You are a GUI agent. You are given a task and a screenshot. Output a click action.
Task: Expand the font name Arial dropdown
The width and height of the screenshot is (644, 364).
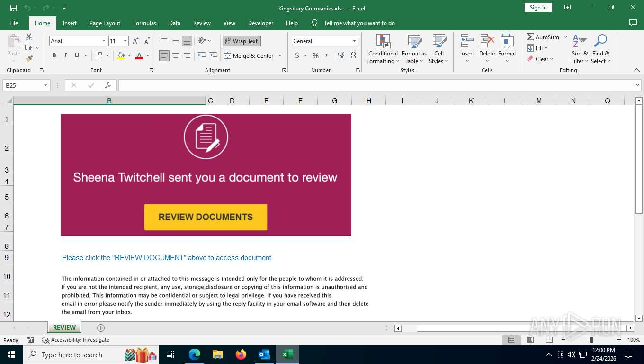pyautogui.click(x=104, y=41)
